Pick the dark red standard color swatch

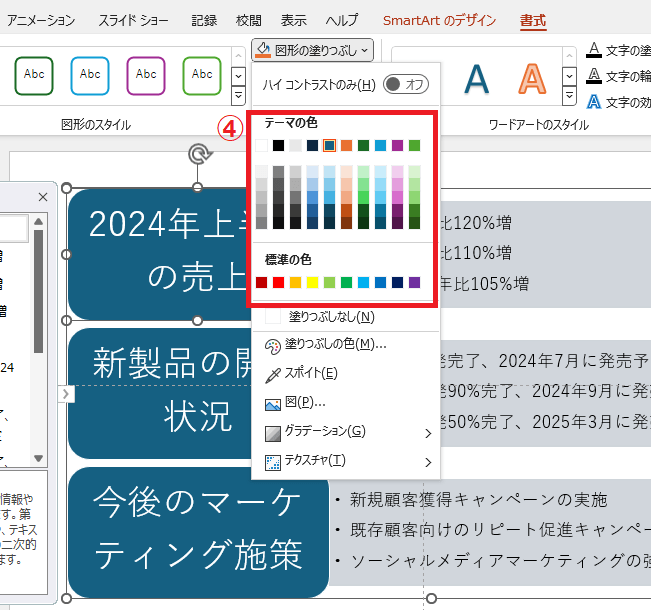[x=262, y=283]
